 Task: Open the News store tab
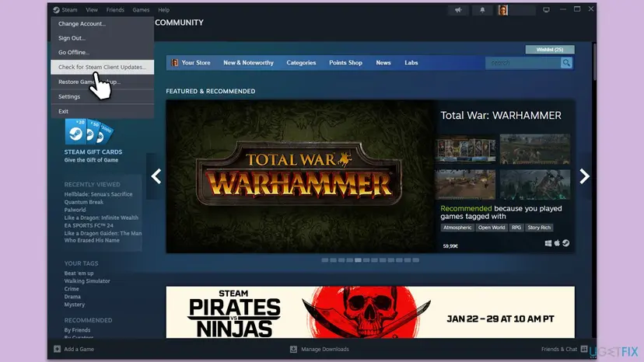383,63
